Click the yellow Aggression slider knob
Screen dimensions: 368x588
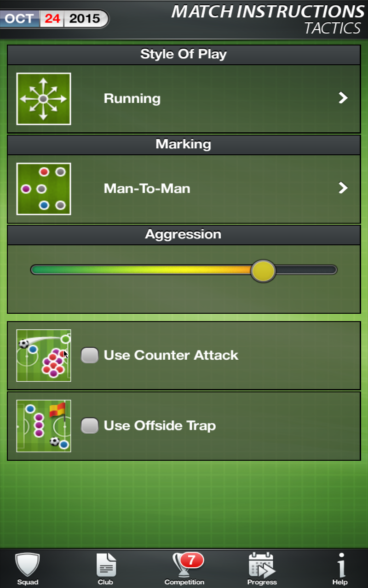[x=263, y=271]
